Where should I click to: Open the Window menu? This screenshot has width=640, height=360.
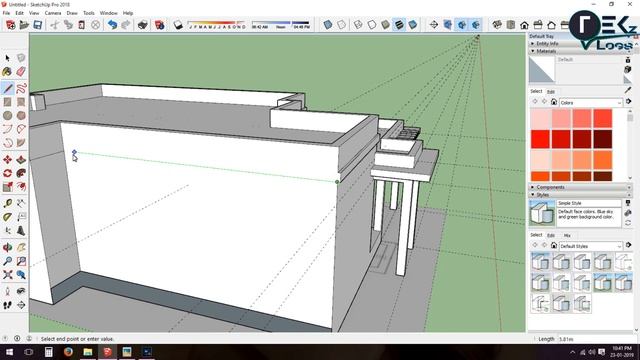point(109,13)
